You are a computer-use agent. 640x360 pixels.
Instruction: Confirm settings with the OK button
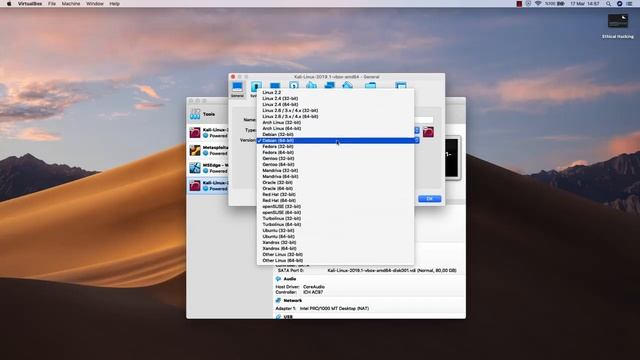429,199
